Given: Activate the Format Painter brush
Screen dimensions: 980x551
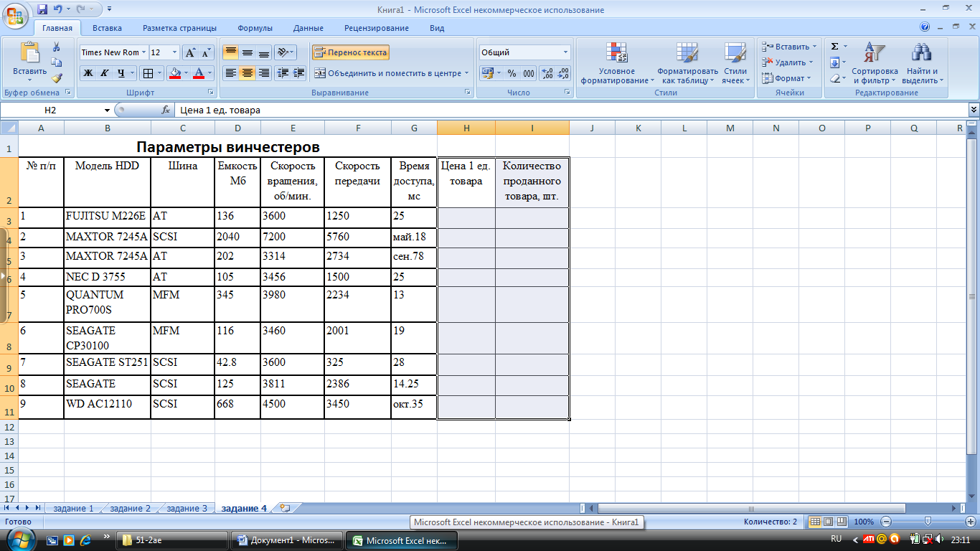Looking at the screenshot, I should click(x=57, y=78).
